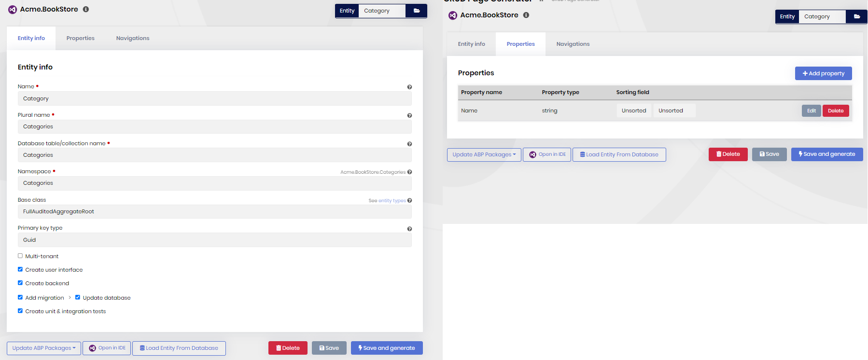Click the help icon for Namespace field
This screenshot has height=360, width=868.
409,172
